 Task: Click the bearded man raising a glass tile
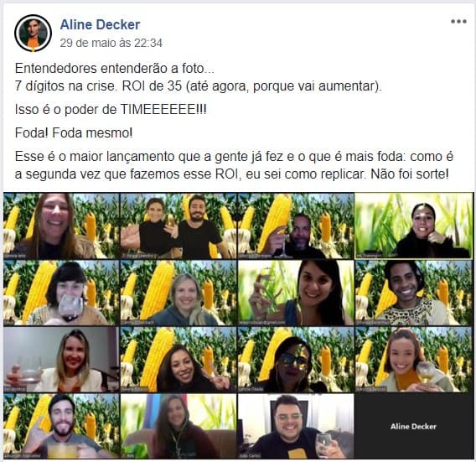point(296,226)
